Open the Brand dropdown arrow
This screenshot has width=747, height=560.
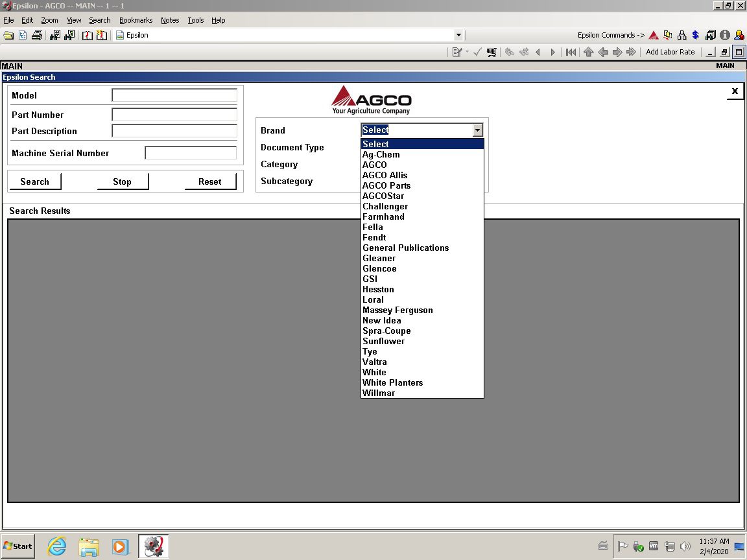tap(477, 130)
